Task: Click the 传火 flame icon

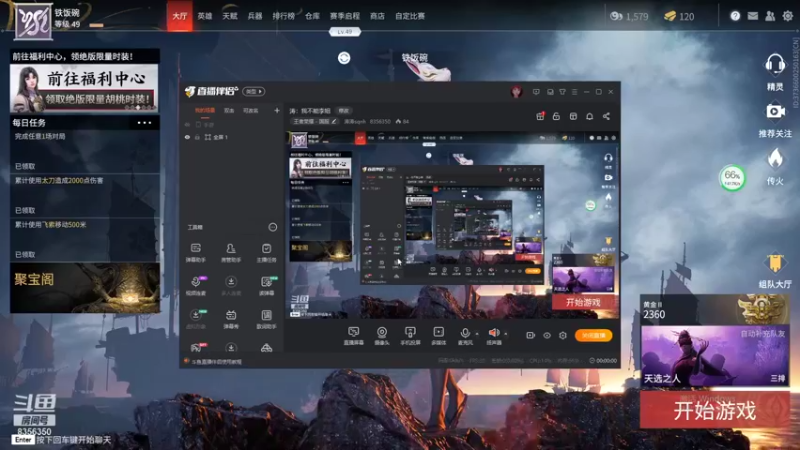Action: [x=775, y=159]
